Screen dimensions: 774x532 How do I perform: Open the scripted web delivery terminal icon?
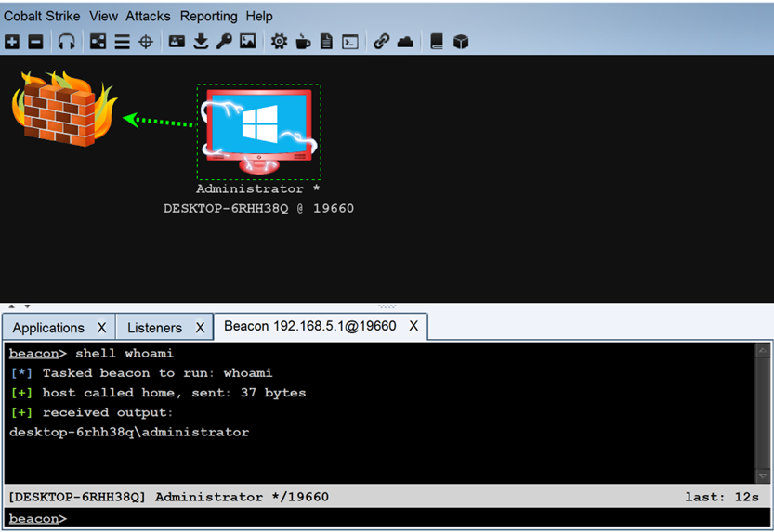350,42
